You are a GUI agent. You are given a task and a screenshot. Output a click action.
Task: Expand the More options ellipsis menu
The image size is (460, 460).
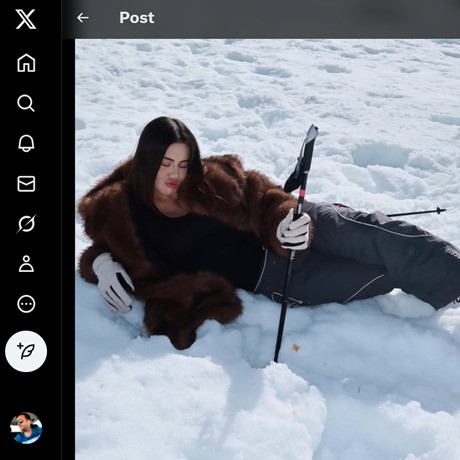(26, 304)
